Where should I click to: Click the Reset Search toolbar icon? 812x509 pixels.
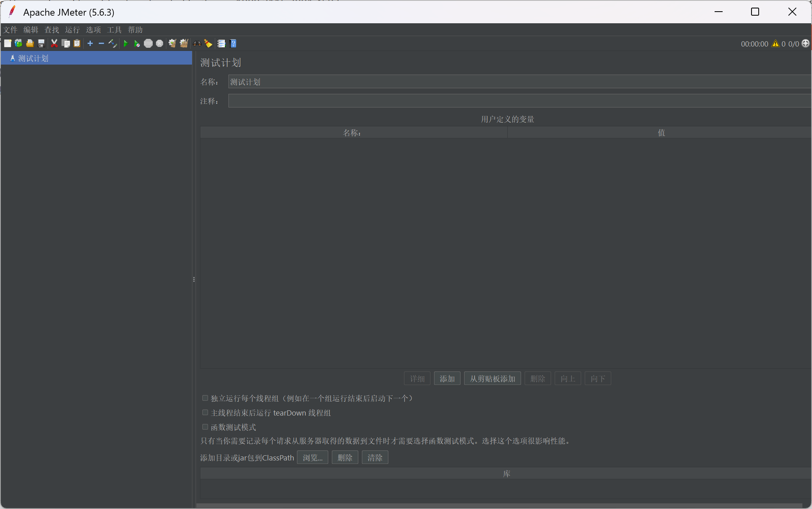click(208, 43)
